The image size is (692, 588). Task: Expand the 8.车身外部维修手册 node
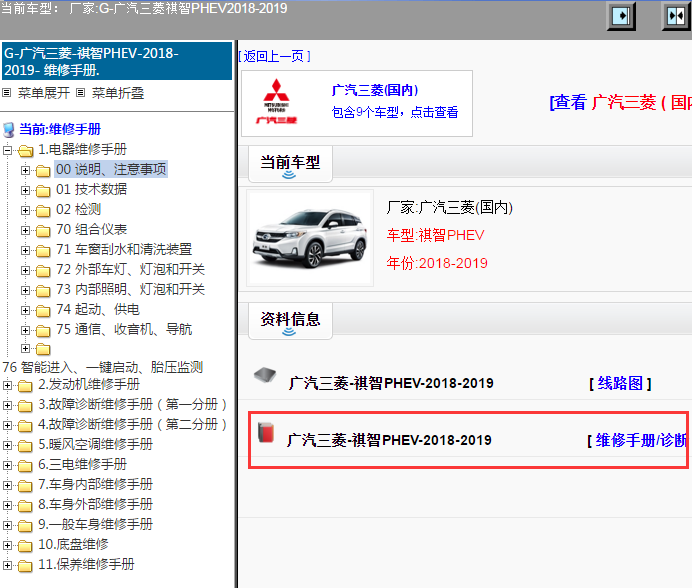[7, 505]
